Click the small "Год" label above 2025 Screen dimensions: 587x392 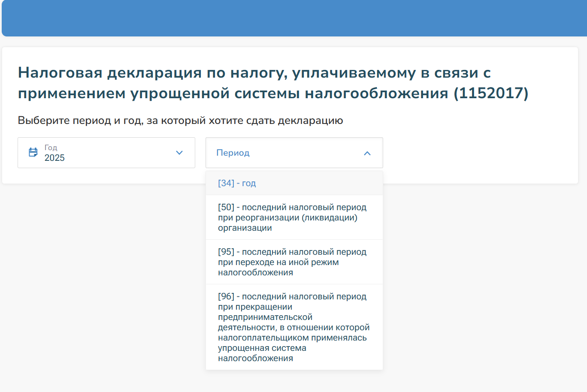tap(51, 148)
